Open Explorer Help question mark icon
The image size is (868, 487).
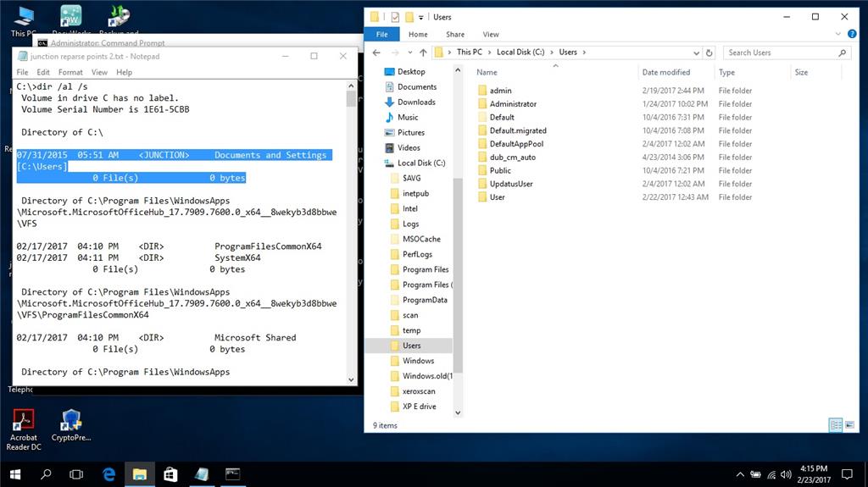coord(852,34)
